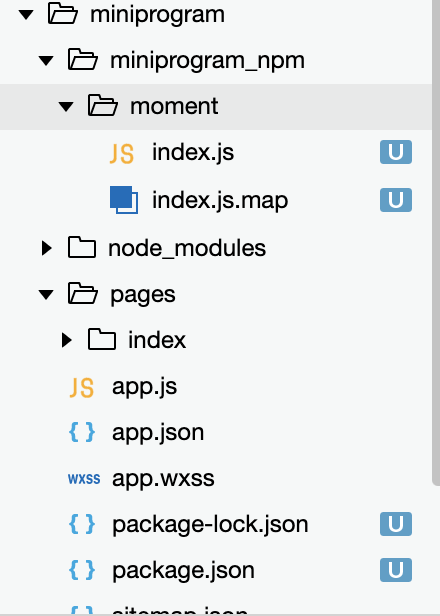Viewport: 440px width, 616px height.
Task: Collapse the miniprogram_npm folder arrow
Action: tap(46, 61)
